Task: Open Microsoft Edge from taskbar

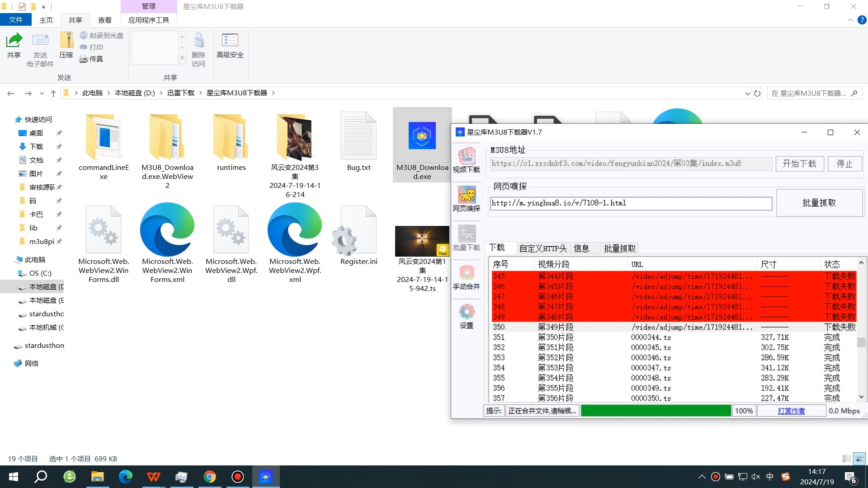Action: tap(125, 477)
